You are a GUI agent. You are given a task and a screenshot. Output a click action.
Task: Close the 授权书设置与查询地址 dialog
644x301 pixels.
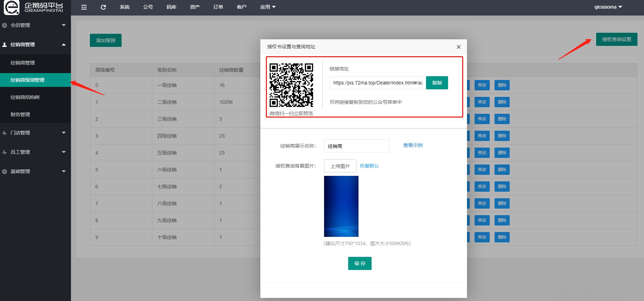[x=459, y=47]
